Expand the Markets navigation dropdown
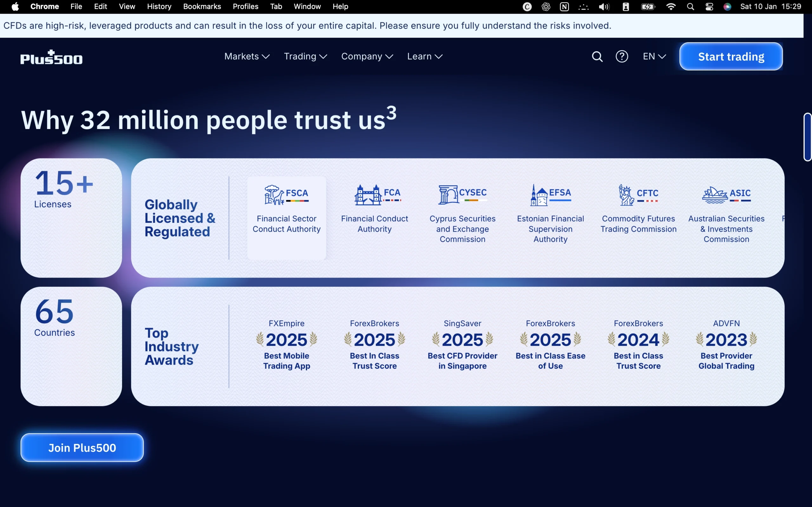 [247, 56]
